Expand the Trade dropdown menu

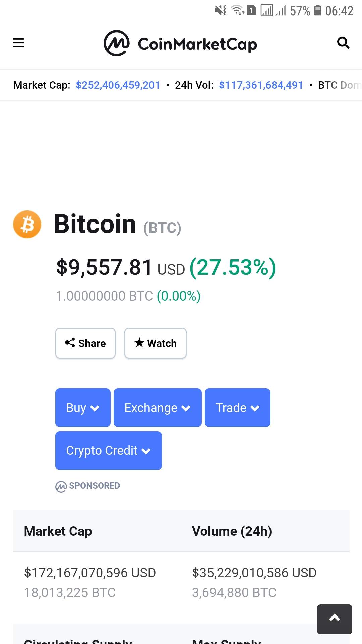[x=237, y=408]
